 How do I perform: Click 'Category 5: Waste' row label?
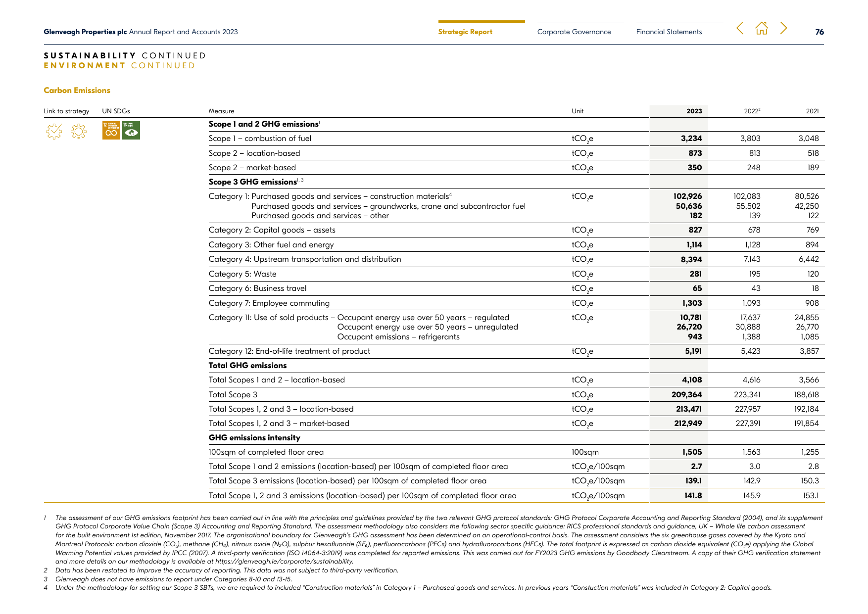tap(242, 274)
